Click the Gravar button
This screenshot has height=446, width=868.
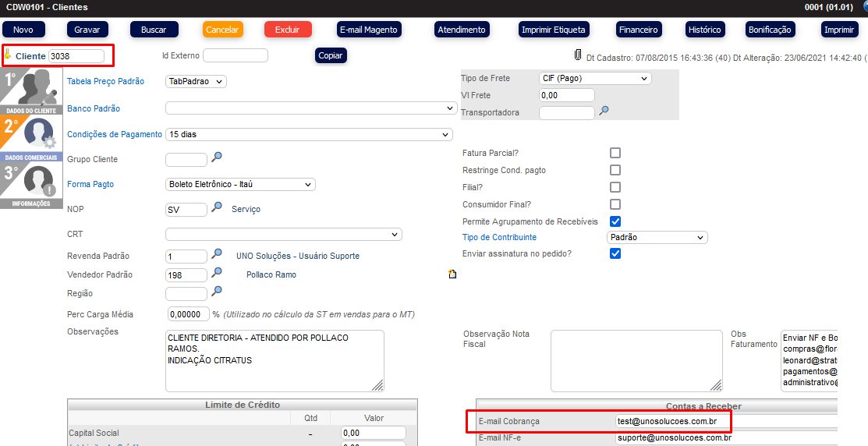coord(87,30)
